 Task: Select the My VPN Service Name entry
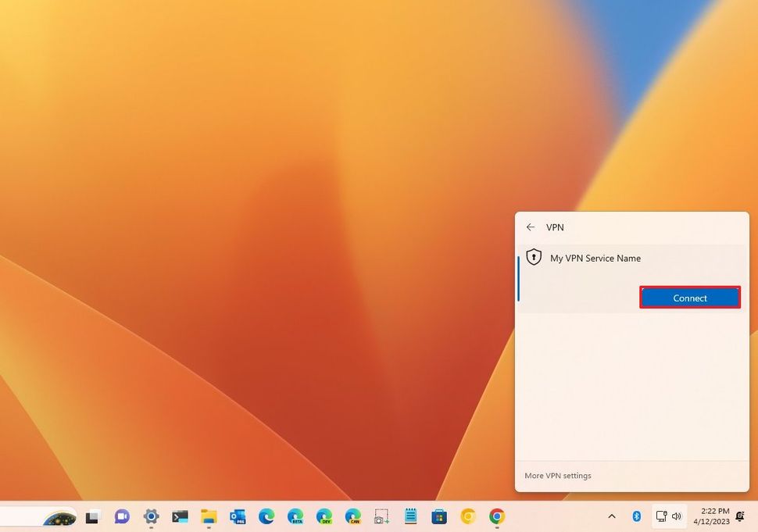click(x=595, y=258)
